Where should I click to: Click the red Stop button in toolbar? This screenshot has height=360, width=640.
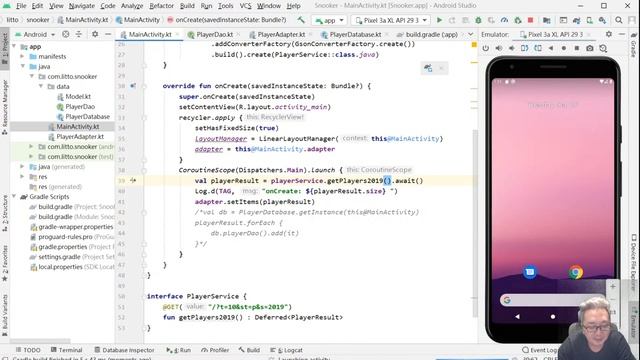[531, 20]
